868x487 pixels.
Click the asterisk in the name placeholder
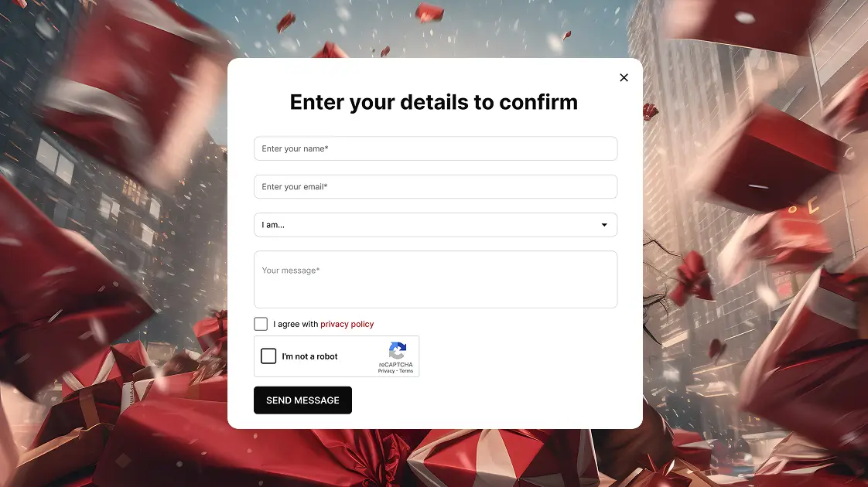tap(326, 148)
